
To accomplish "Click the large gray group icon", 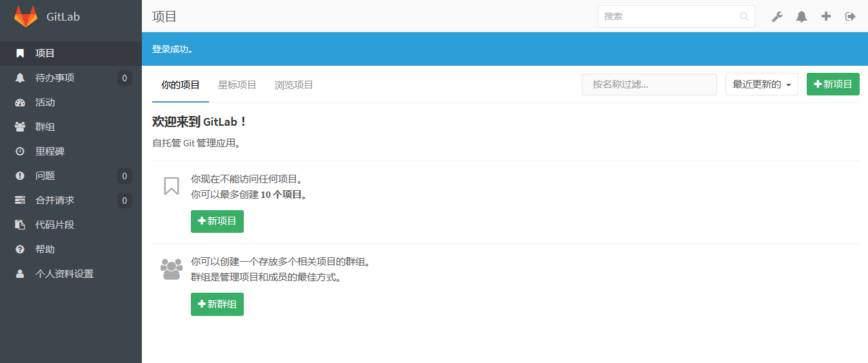I will pyautogui.click(x=172, y=269).
